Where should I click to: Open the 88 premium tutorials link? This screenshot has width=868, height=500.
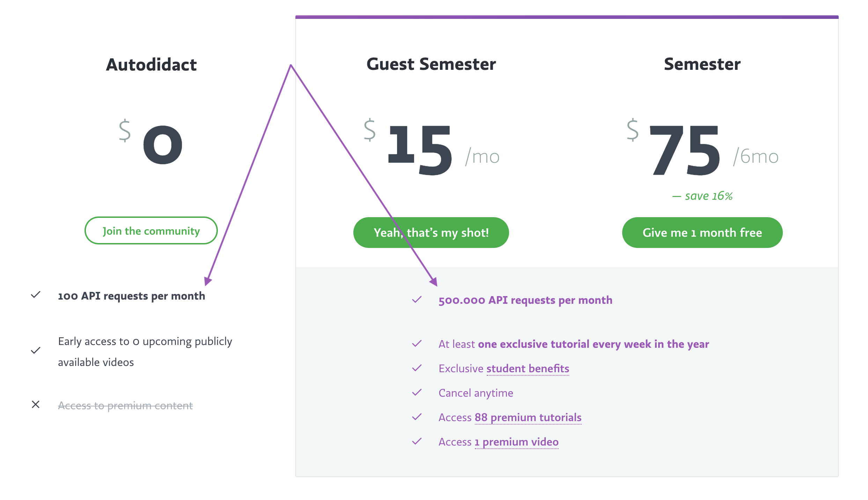tap(528, 418)
